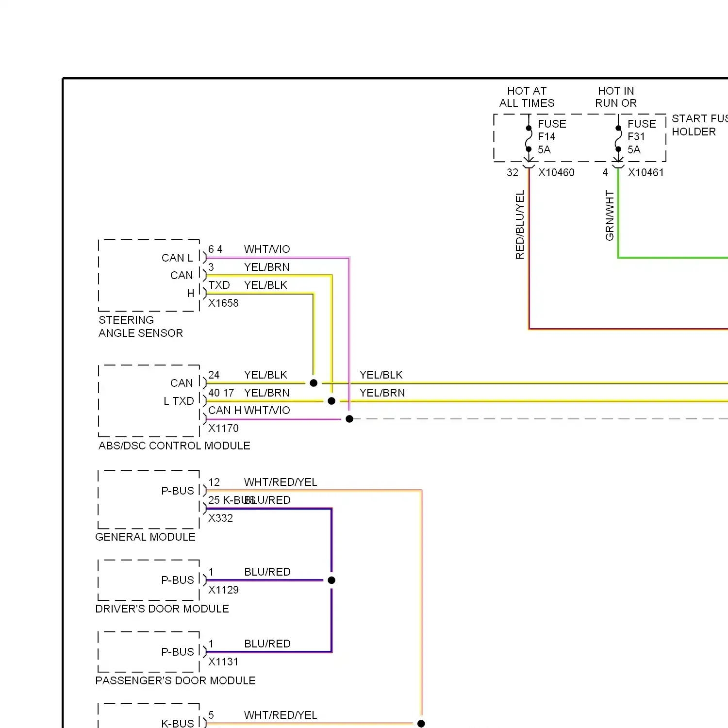
Task: Click the P-BUS text in Driver's Door Module
Action: tap(178, 580)
